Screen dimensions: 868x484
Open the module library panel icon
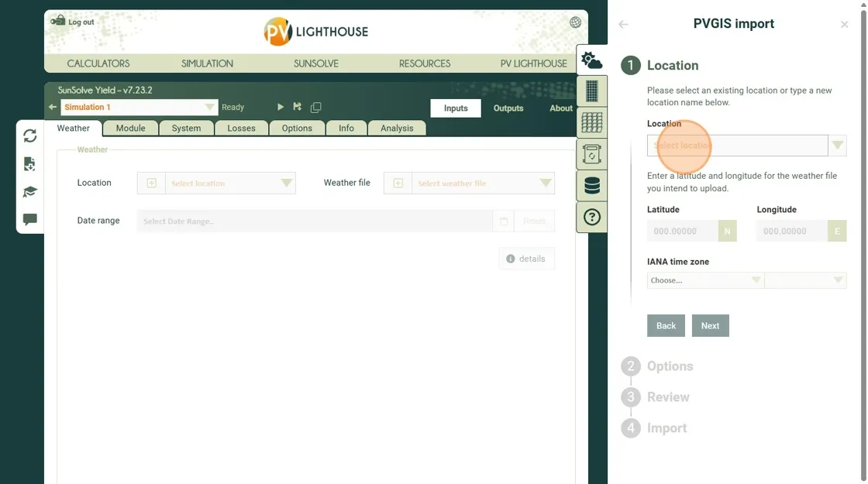591,91
